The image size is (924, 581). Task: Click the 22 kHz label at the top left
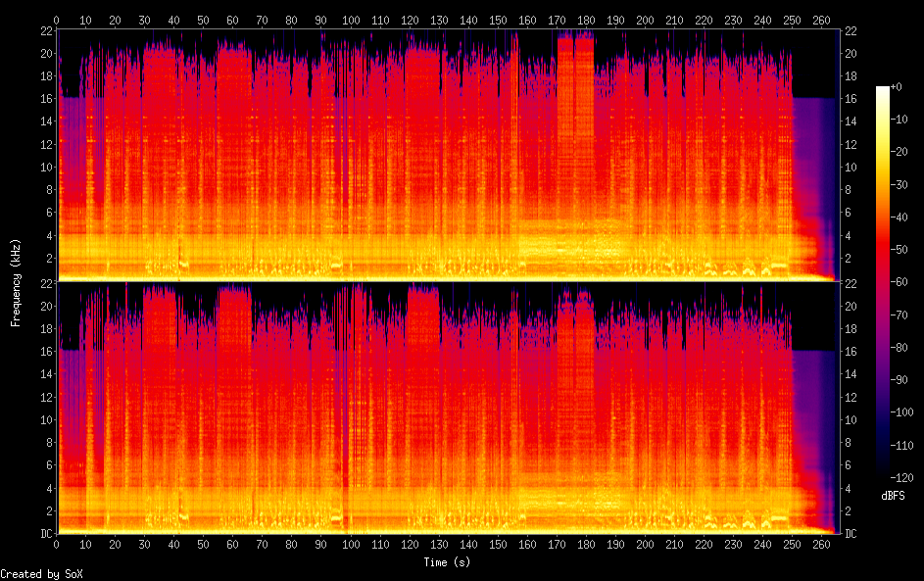click(x=46, y=30)
